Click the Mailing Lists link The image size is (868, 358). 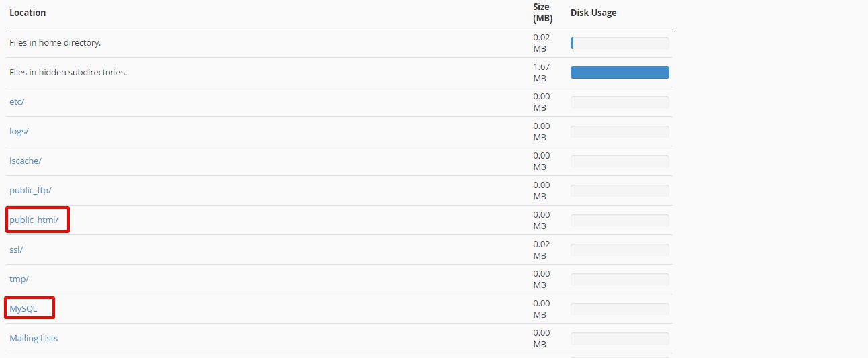pos(34,339)
